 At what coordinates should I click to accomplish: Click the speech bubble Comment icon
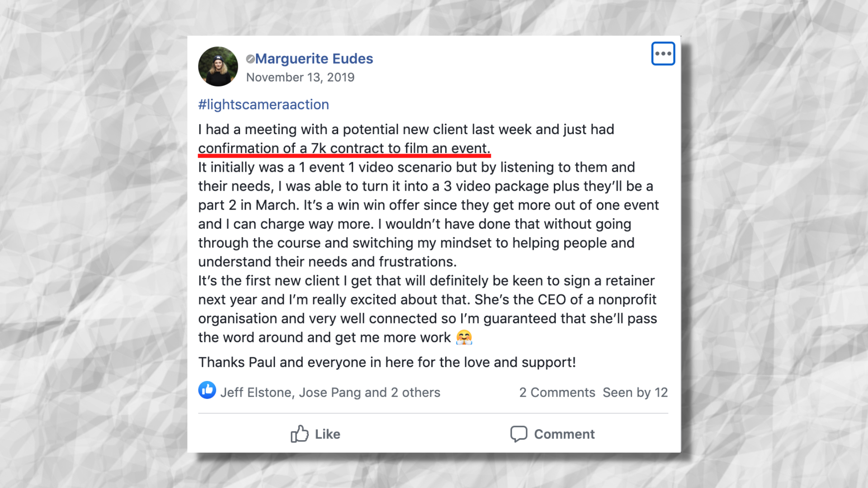(x=519, y=434)
